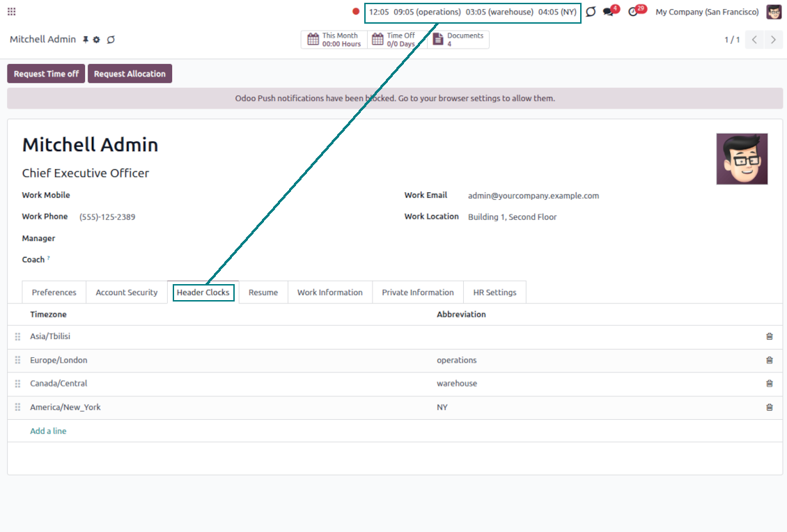Image resolution: width=787 pixels, height=532 pixels.
Task: Open the Private Information tab
Action: (x=418, y=292)
